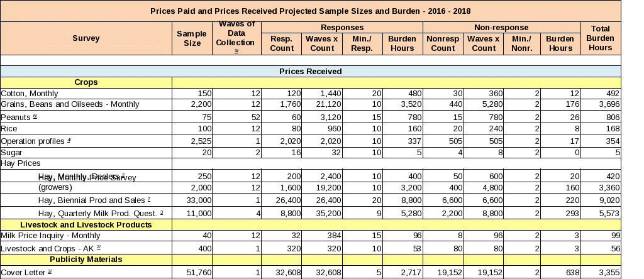
Task: Click the Survey column header
Action: click(x=86, y=38)
